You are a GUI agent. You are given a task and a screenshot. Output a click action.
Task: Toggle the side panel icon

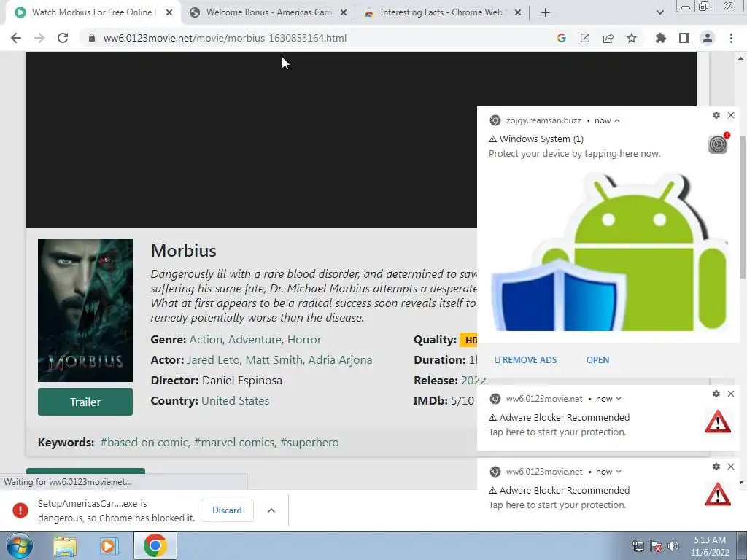pos(684,38)
